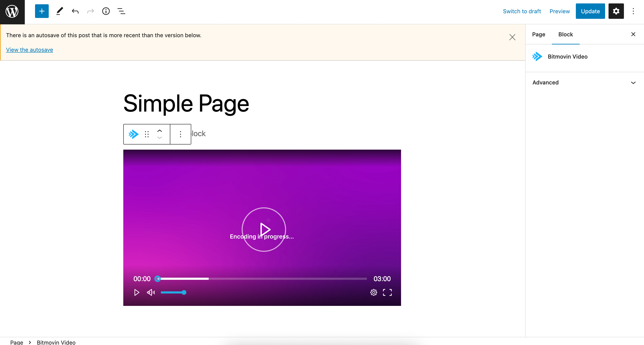Open the List View outline icon
Image resolution: width=644 pixels, height=345 pixels.
click(x=121, y=11)
